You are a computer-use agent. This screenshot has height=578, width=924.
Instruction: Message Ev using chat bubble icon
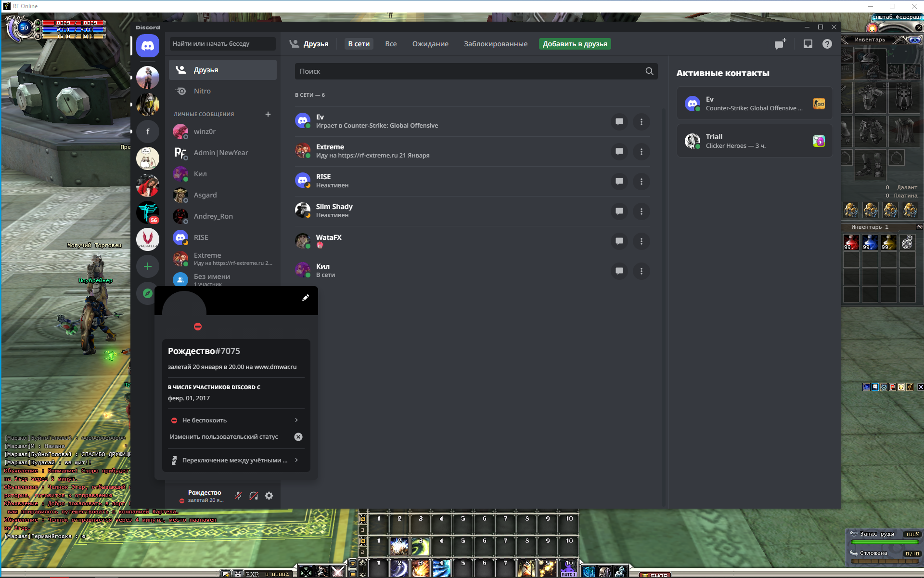coord(619,122)
